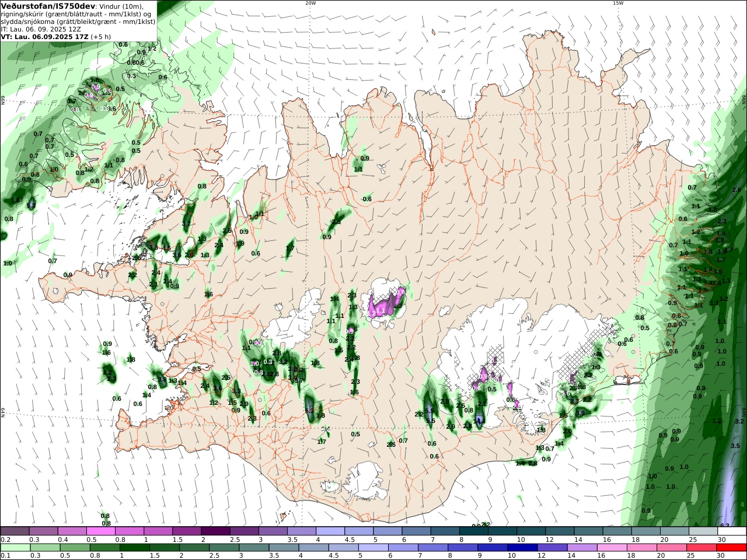
Task: Pick the pale grey sleet/snow swatch at 25
Action: tap(703, 531)
